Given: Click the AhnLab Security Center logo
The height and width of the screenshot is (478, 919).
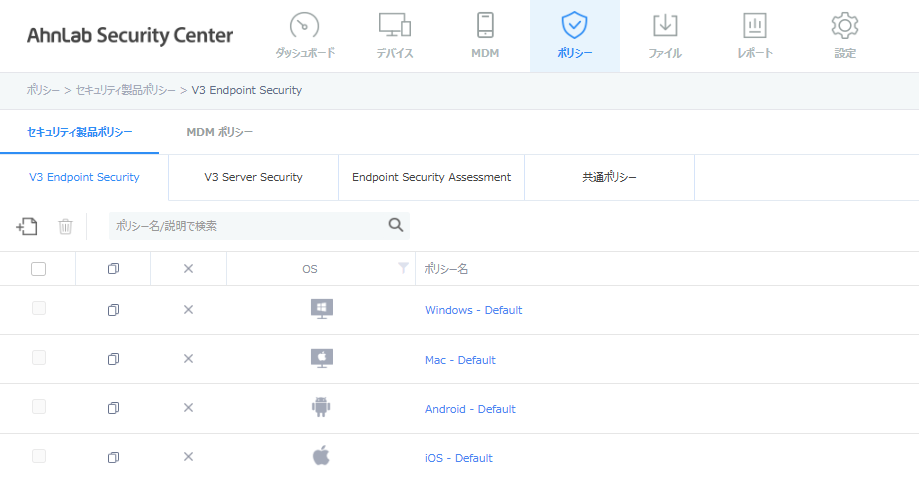Looking at the screenshot, I should (x=130, y=36).
